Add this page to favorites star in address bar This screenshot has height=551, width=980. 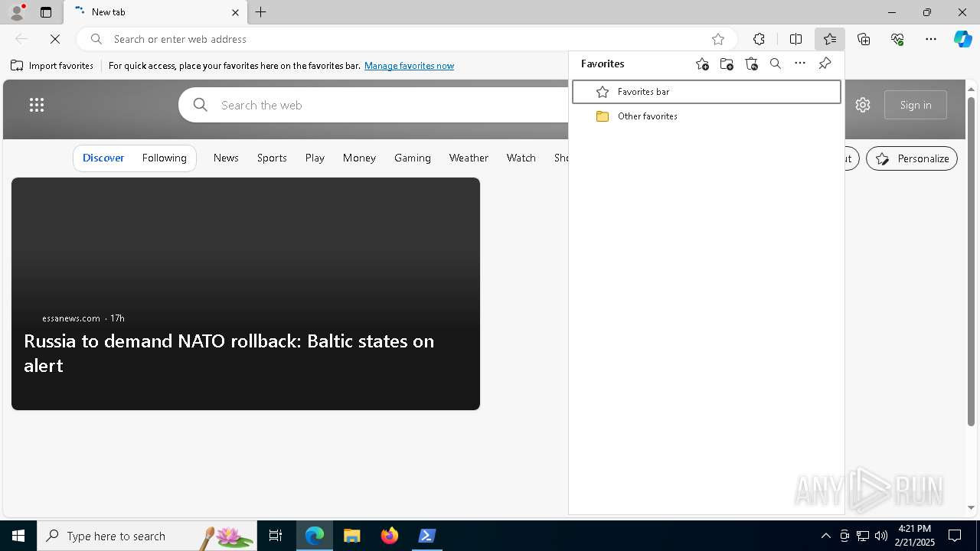[718, 39]
